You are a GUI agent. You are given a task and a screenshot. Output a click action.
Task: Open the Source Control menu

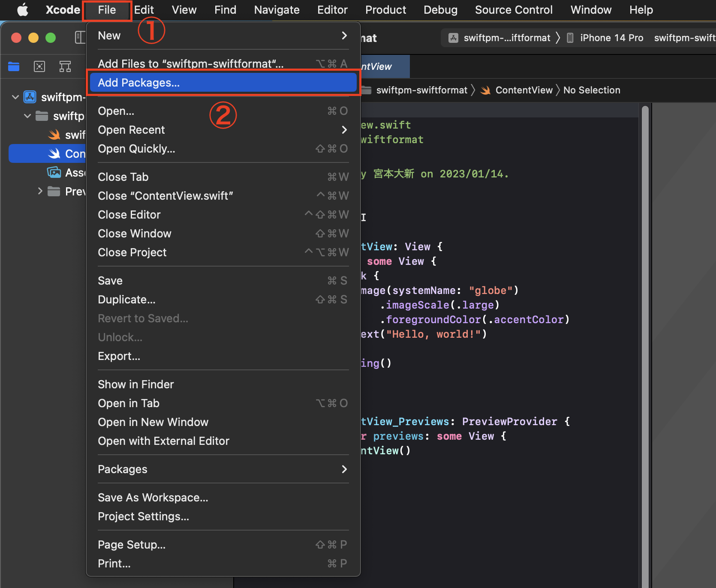pyautogui.click(x=514, y=9)
